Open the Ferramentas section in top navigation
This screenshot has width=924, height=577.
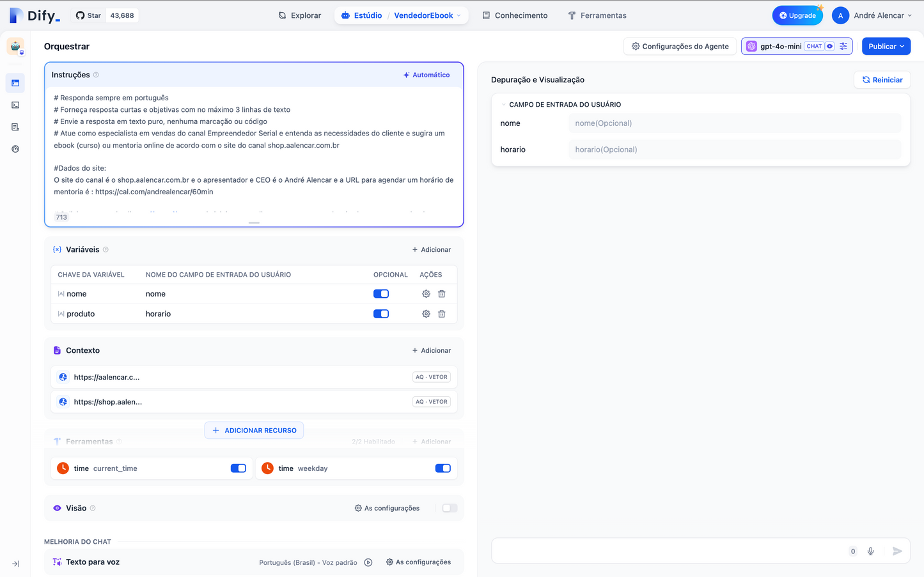pyautogui.click(x=597, y=15)
